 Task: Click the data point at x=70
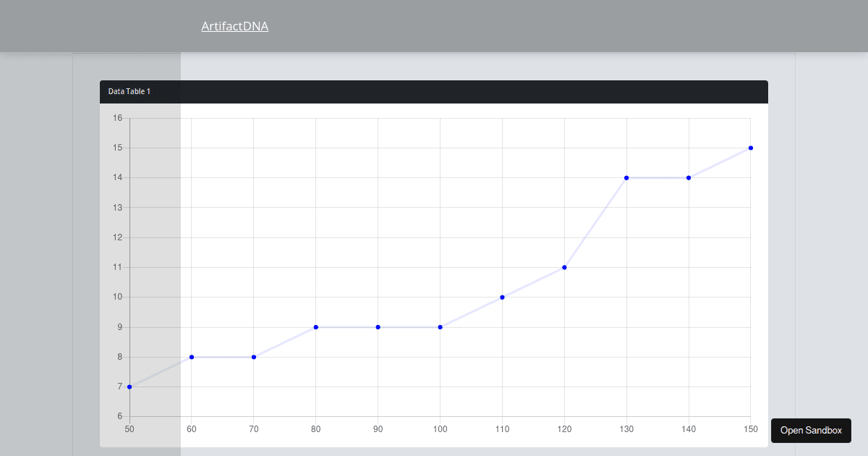pyautogui.click(x=254, y=357)
